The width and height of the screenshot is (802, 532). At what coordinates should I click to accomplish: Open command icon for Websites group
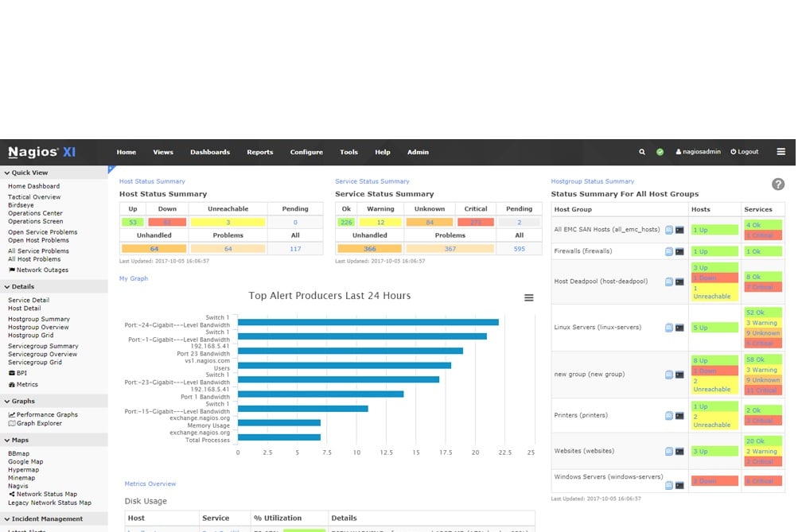679,451
